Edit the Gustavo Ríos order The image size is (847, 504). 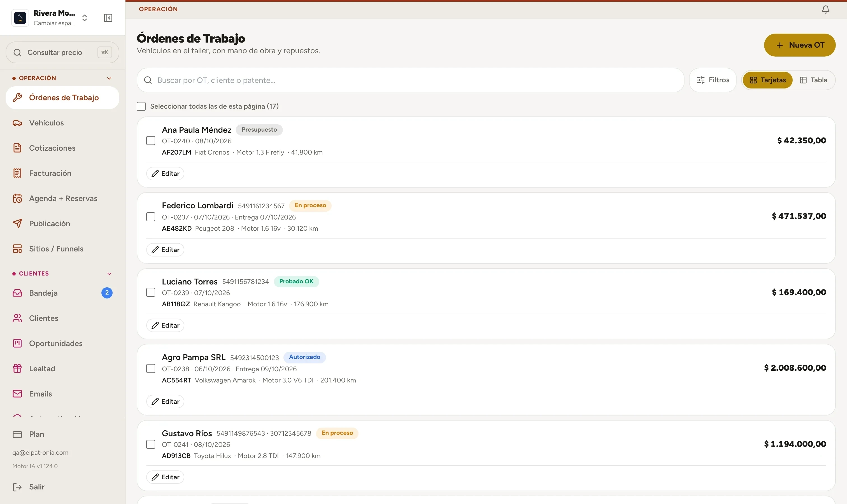[x=165, y=477]
